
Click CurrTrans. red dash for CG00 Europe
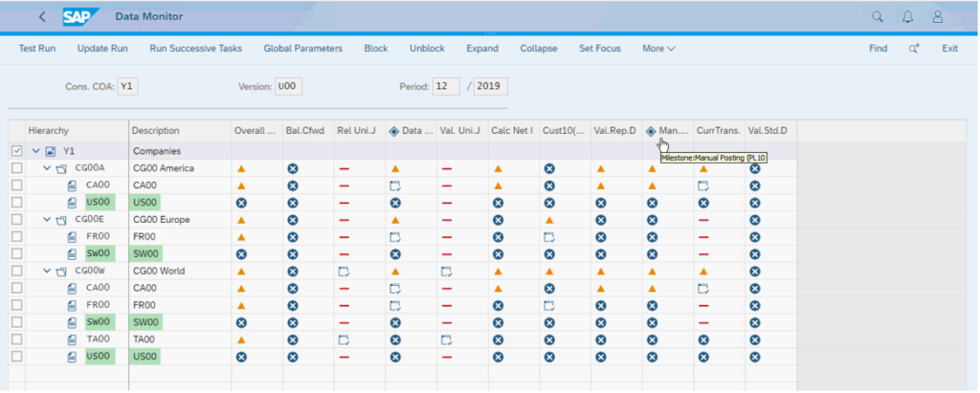(703, 220)
